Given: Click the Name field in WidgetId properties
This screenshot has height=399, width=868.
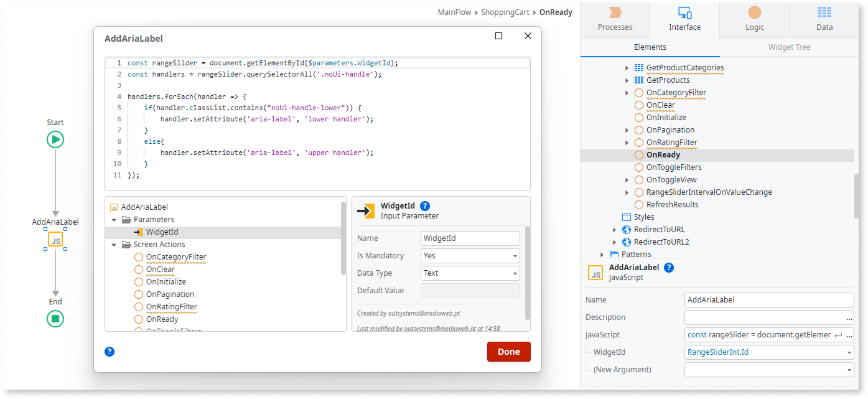Looking at the screenshot, I should coord(470,238).
